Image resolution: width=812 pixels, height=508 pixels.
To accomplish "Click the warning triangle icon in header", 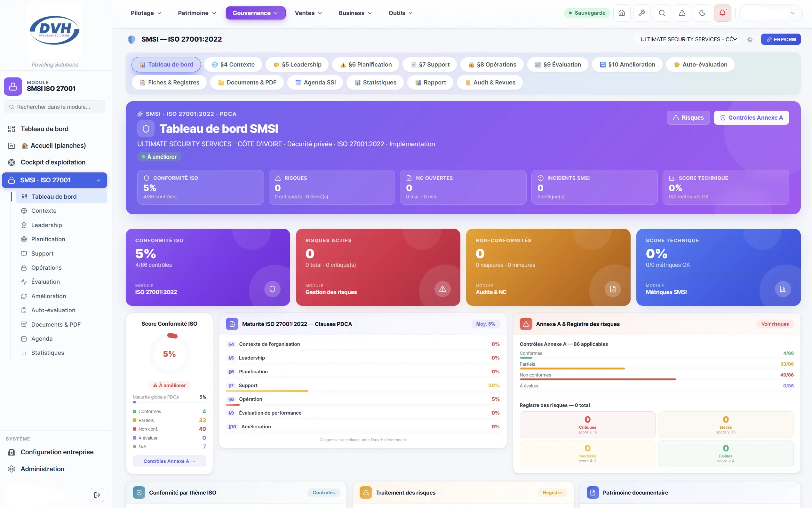I will 682,13.
